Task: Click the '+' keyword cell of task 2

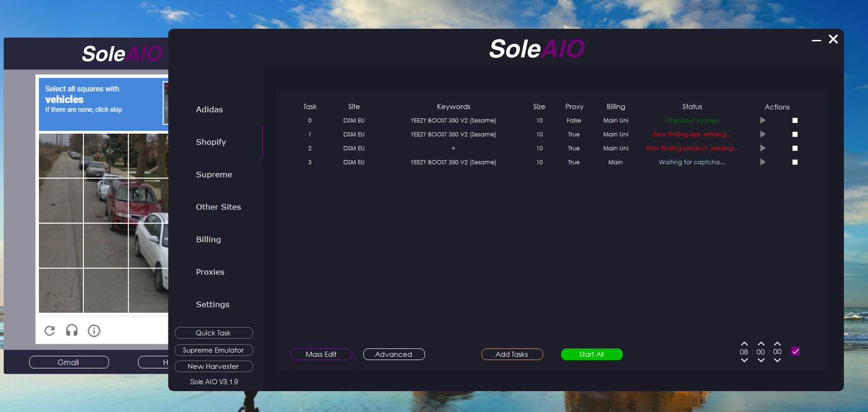Action: tap(454, 148)
